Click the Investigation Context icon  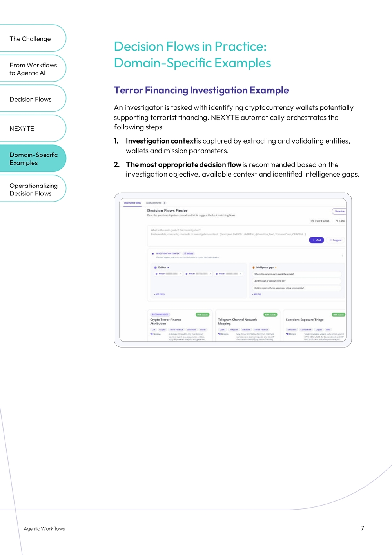click(153, 253)
